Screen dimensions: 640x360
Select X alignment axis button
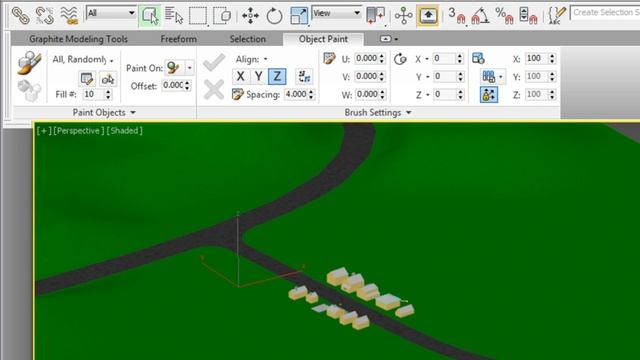pos(241,76)
